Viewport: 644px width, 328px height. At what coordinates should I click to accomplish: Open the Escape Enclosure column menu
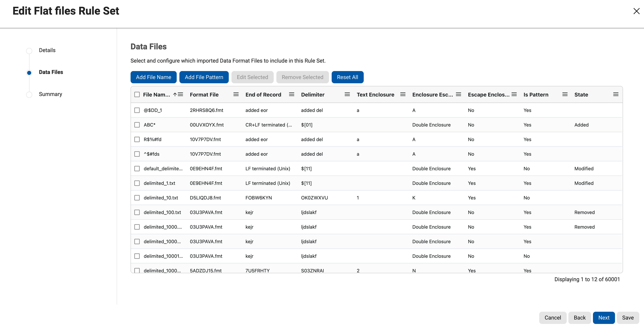pos(514,94)
